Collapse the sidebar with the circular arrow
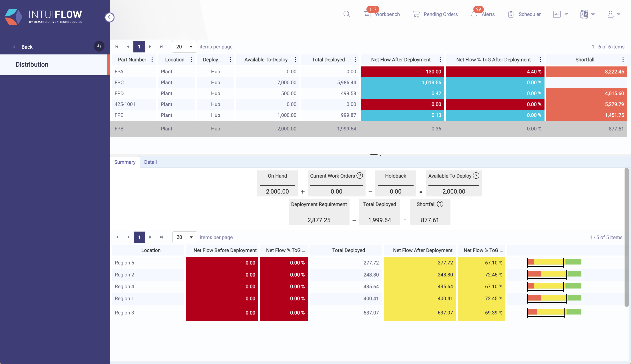Viewport: 631px width, 364px height. [110, 17]
